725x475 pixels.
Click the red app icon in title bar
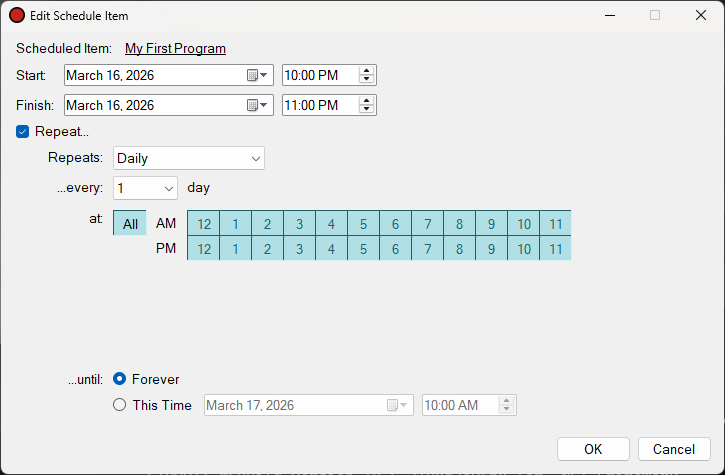pos(17,15)
